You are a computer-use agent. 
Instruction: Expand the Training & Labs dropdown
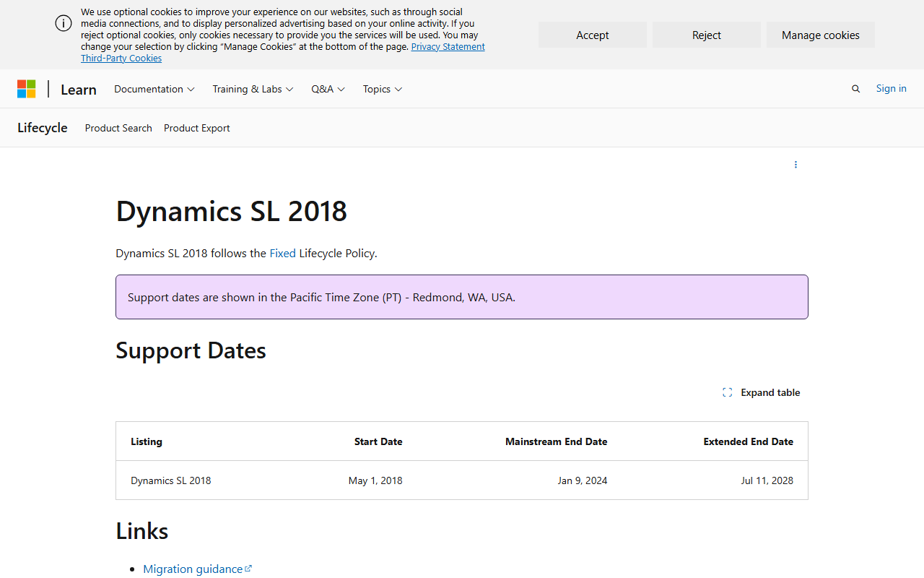[253, 89]
